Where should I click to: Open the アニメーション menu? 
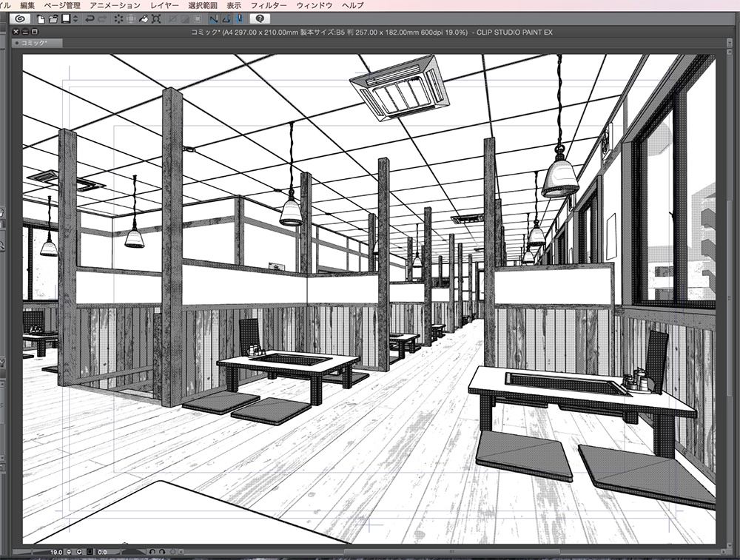click(115, 5)
